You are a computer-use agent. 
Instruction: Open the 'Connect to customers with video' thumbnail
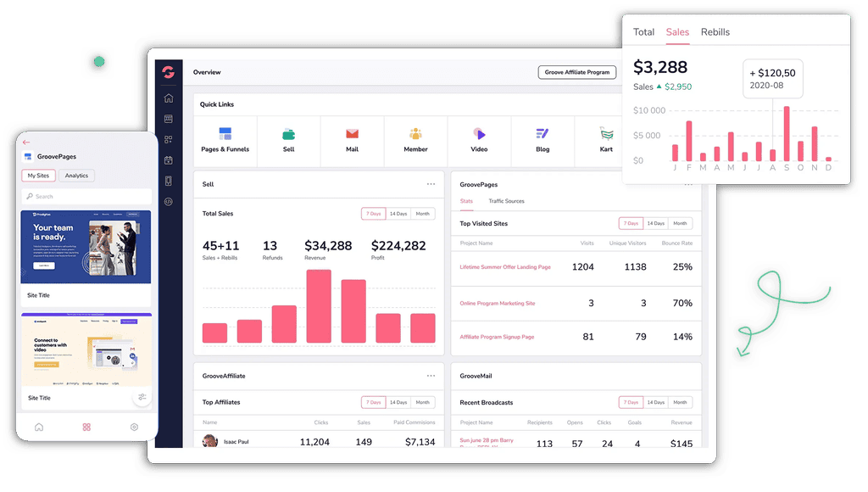click(x=86, y=349)
